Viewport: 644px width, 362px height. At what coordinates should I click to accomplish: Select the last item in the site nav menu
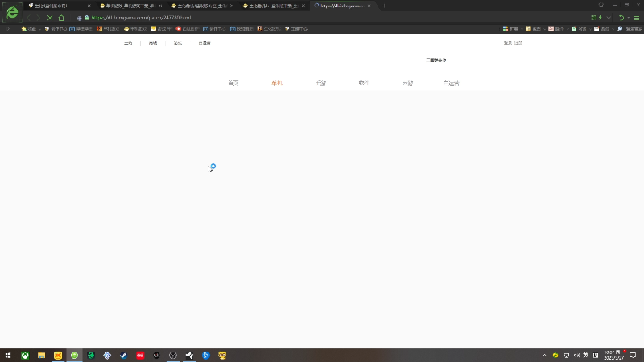click(451, 84)
